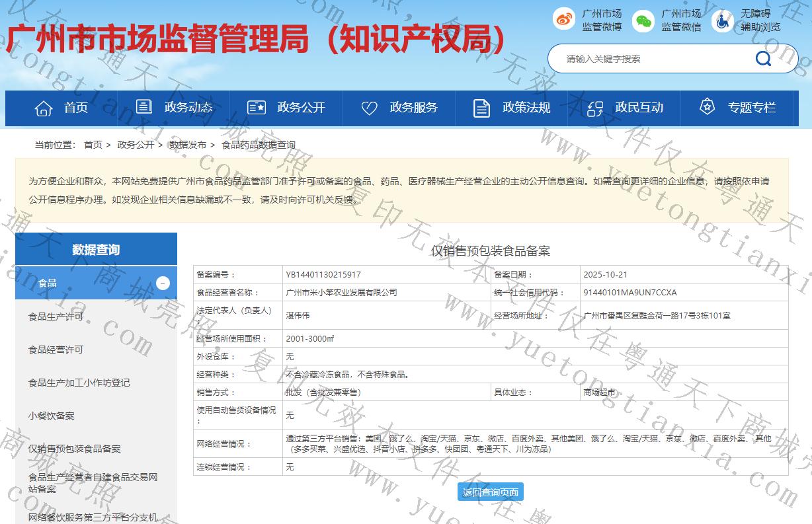Viewport: 812px width, 524px height.
Task: Click the 政务动态 news list icon
Action: (x=143, y=107)
